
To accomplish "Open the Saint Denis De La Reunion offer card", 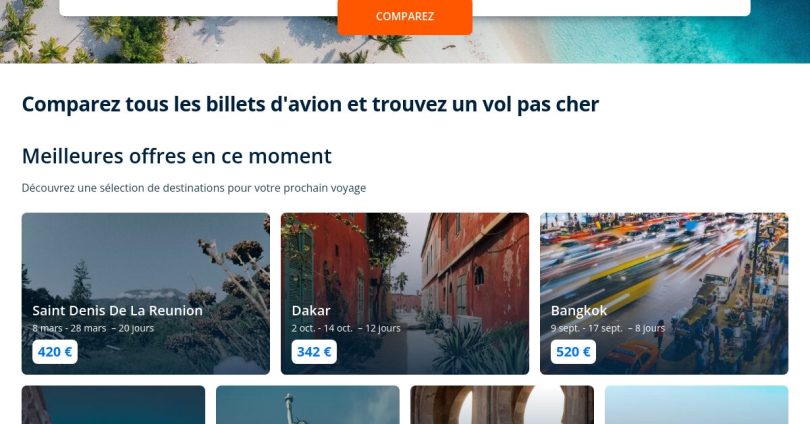I will (x=146, y=293).
